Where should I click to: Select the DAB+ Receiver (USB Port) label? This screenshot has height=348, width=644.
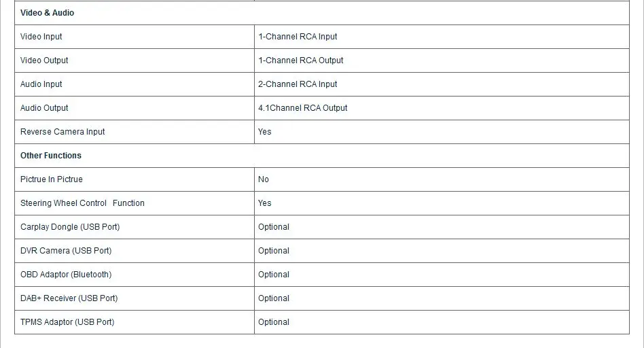pyautogui.click(x=69, y=298)
